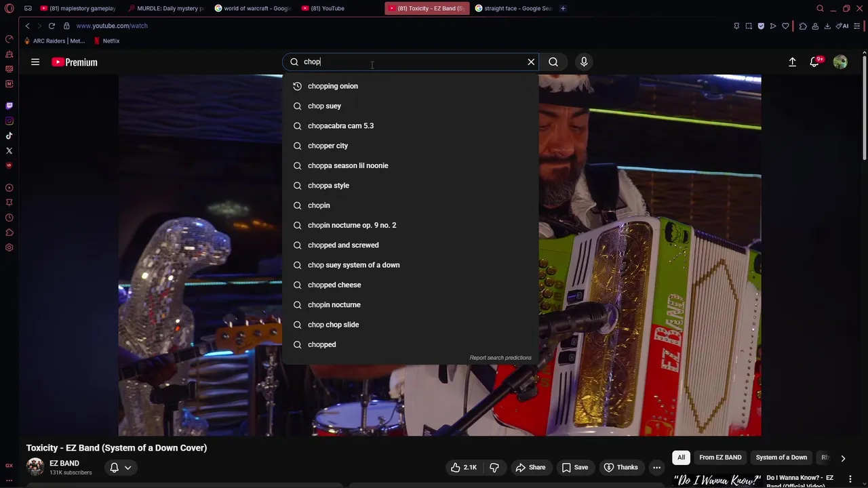Like the video (2.1K thumbs up)
Screen dimensions: 868x488
[x=464, y=467]
